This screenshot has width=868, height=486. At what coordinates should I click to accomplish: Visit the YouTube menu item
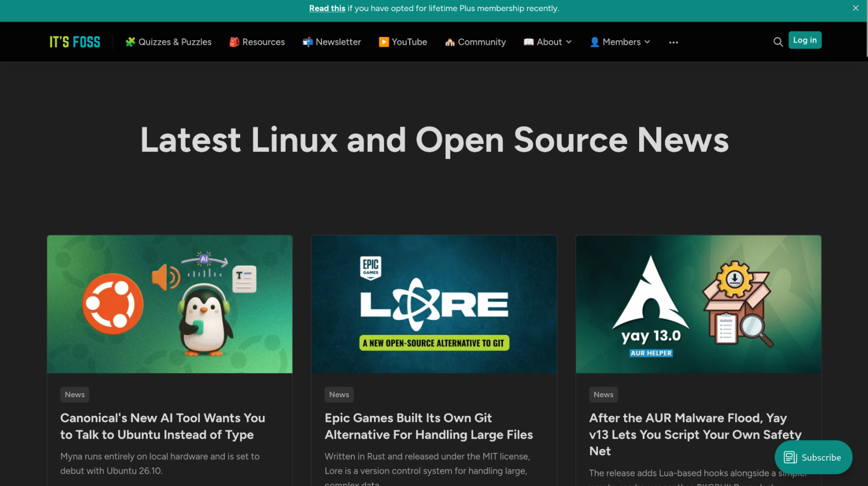(x=403, y=42)
